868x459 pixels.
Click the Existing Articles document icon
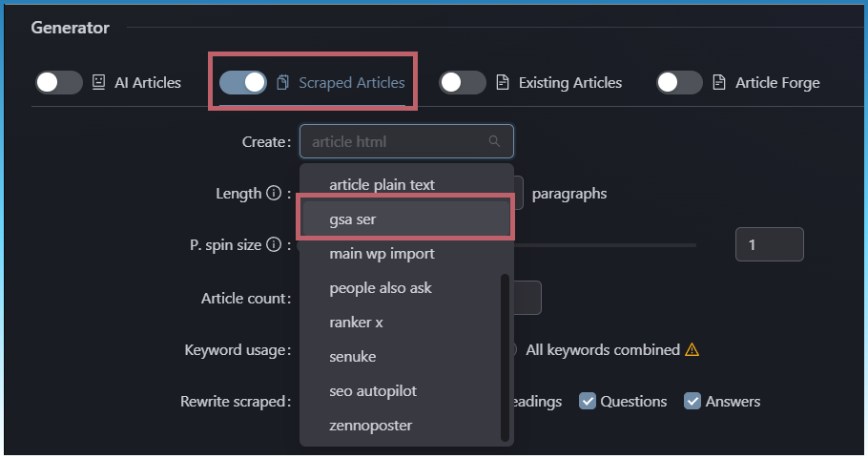(x=503, y=83)
